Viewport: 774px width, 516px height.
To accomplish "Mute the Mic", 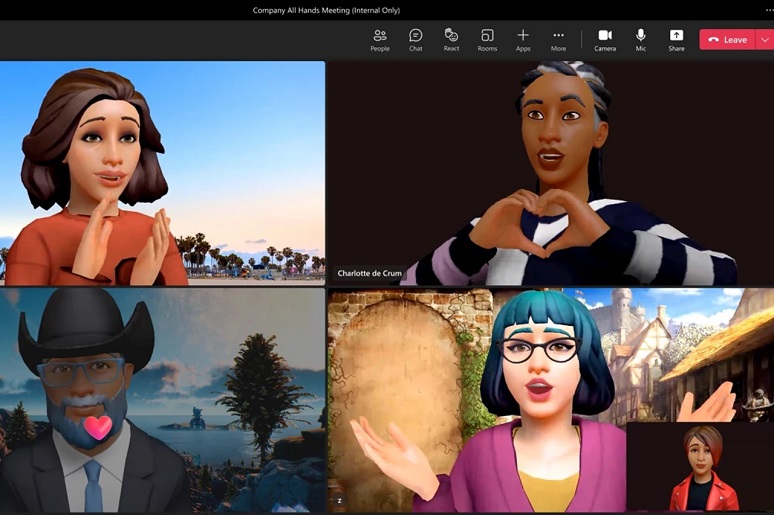I will tap(641, 40).
